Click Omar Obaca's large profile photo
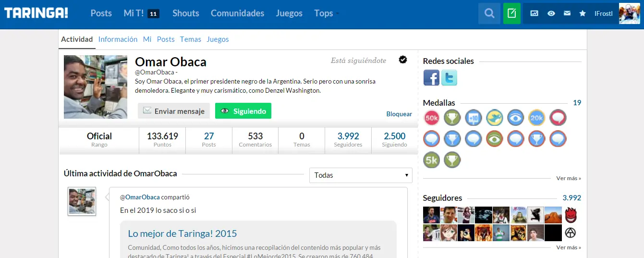Screen dimensions: 644x258 point(96,87)
